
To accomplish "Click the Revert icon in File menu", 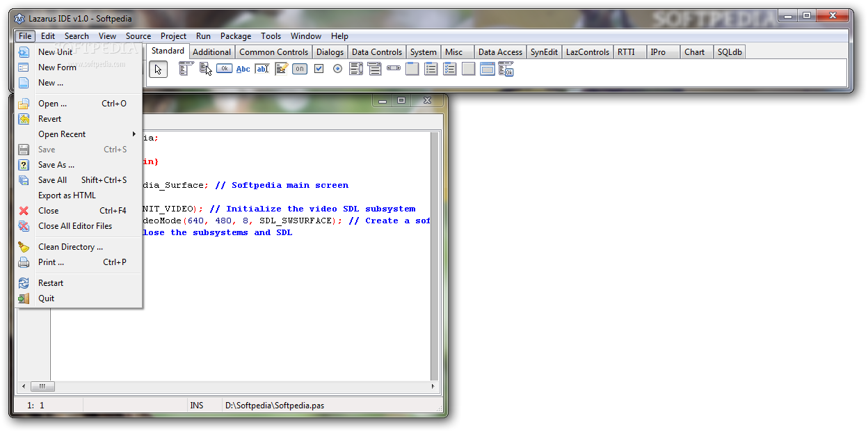I will pyautogui.click(x=24, y=119).
